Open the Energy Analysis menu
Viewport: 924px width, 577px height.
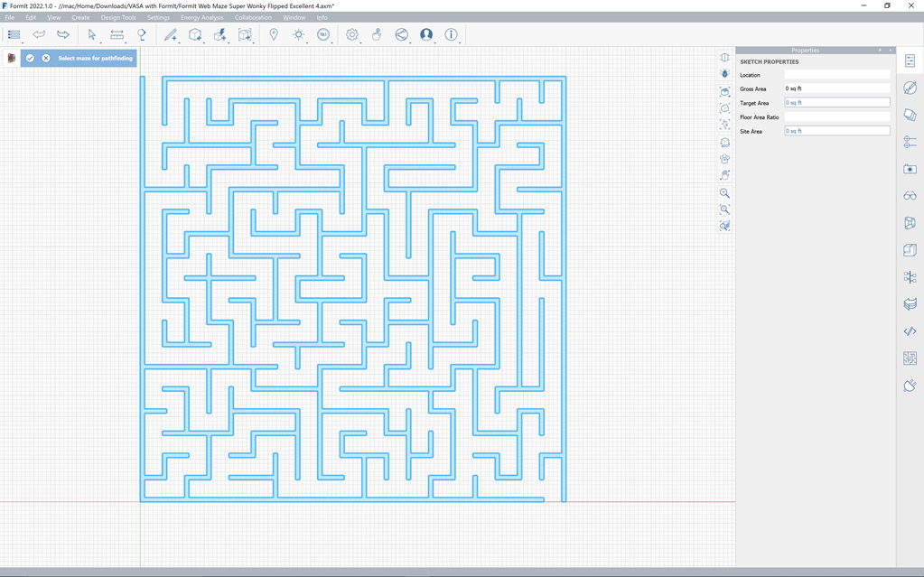[x=201, y=17]
